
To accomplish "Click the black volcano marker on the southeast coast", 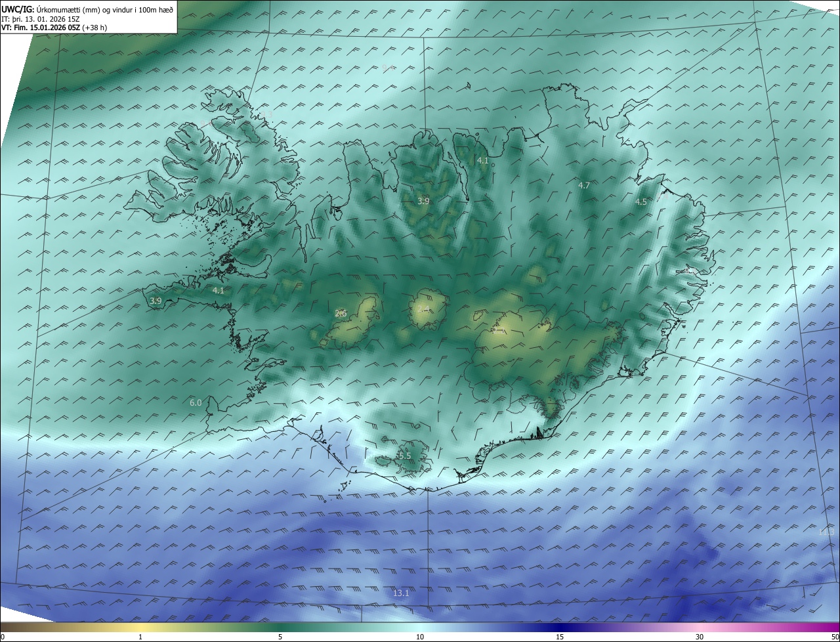I will (x=540, y=433).
